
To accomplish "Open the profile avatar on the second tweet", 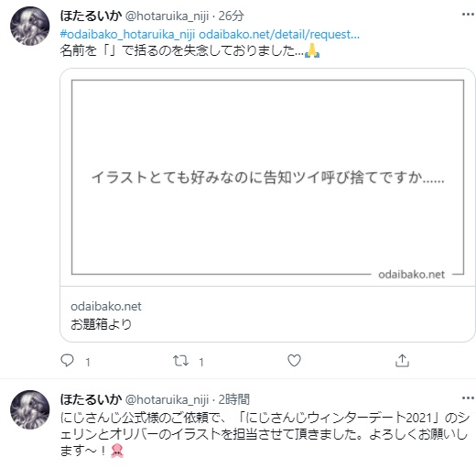I will click(x=30, y=409).
